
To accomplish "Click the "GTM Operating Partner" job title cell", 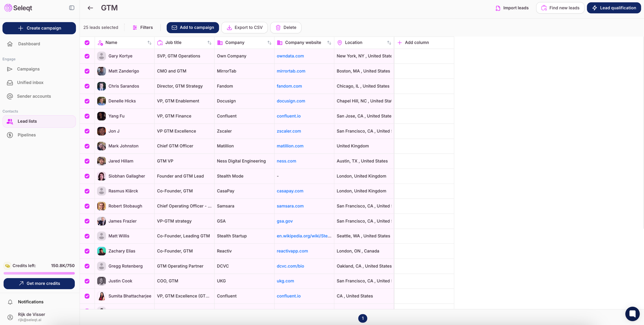I will (x=184, y=266).
